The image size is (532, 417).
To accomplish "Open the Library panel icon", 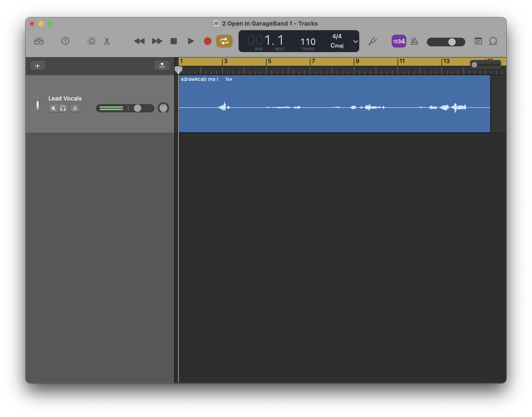I will (x=39, y=41).
